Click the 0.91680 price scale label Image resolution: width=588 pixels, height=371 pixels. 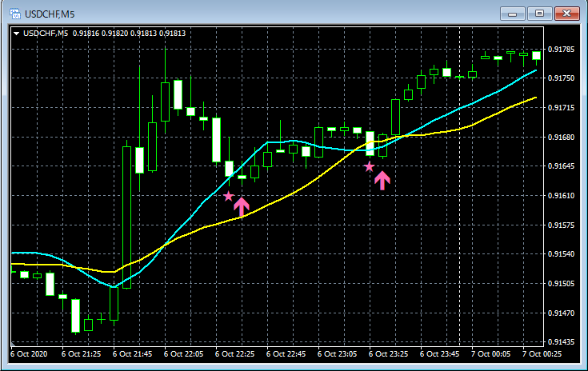561,138
